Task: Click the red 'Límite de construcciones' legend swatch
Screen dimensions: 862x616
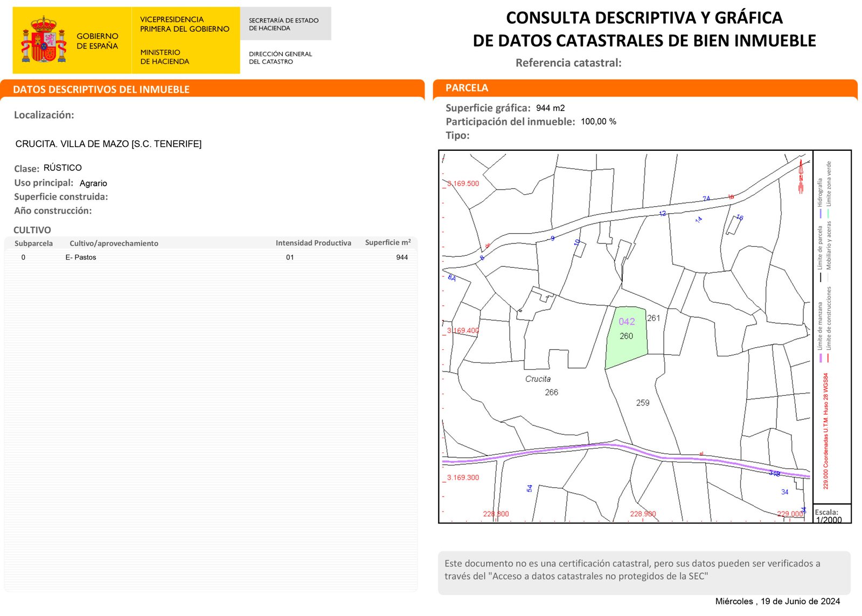Action: 828,358
